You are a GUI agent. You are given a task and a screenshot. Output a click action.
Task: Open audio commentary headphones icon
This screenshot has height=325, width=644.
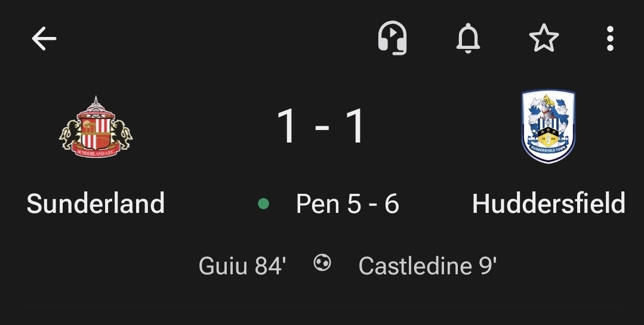[392, 39]
